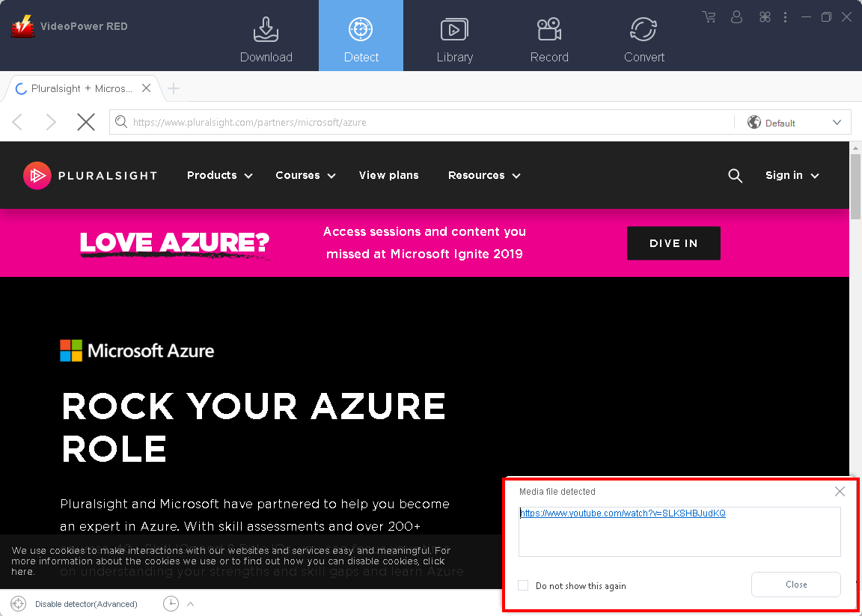Click the Pluralsight search magnifier icon

(735, 175)
